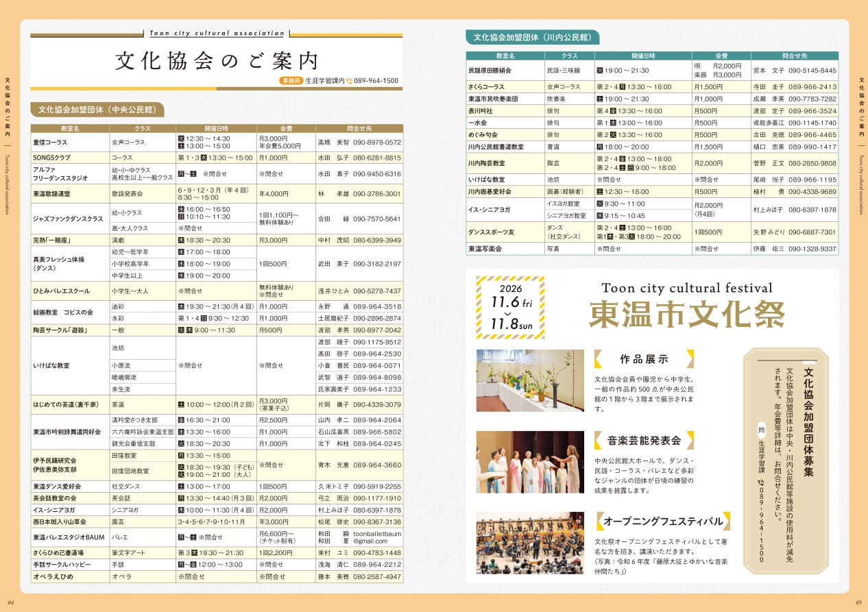
Task: Select 東温ダンス愛好会 row name
Action: [58, 487]
